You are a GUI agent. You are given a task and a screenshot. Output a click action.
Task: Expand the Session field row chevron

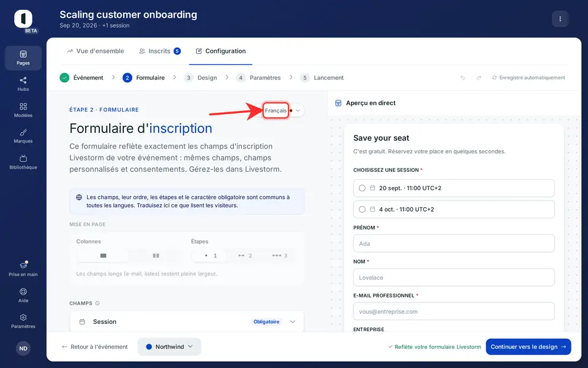[x=293, y=322]
